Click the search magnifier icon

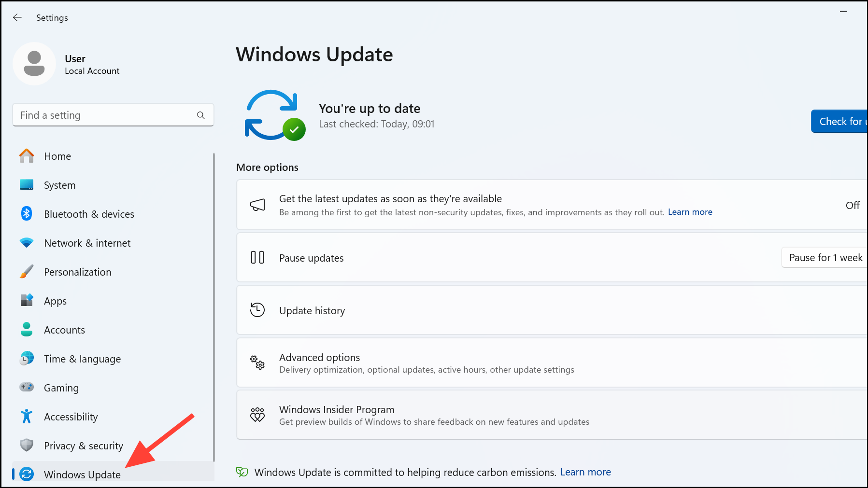(x=201, y=115)
